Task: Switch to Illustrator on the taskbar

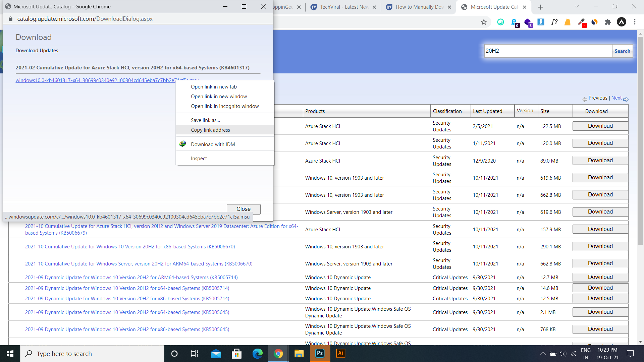Action: click(x=340, y=354)
